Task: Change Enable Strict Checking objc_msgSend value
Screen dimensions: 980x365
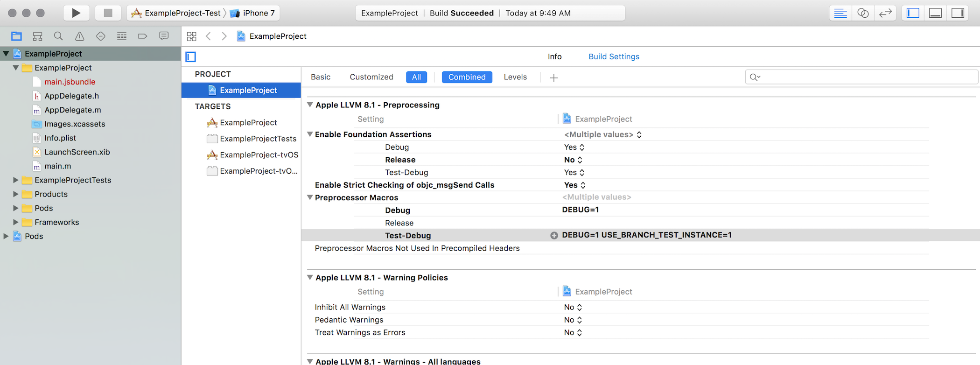Action: coord(574,185)
